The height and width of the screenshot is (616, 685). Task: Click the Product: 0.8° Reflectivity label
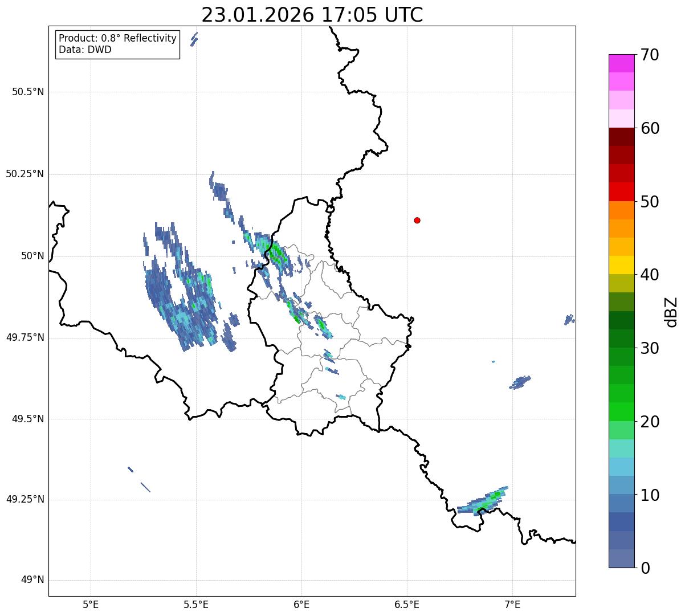(x=118, y=38)
